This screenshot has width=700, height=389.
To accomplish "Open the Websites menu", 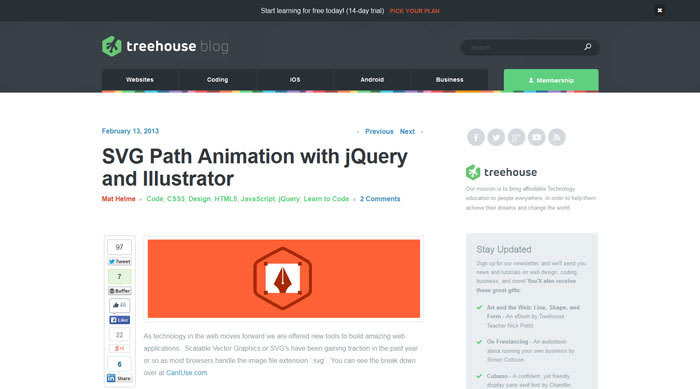I will pos(140,80).
